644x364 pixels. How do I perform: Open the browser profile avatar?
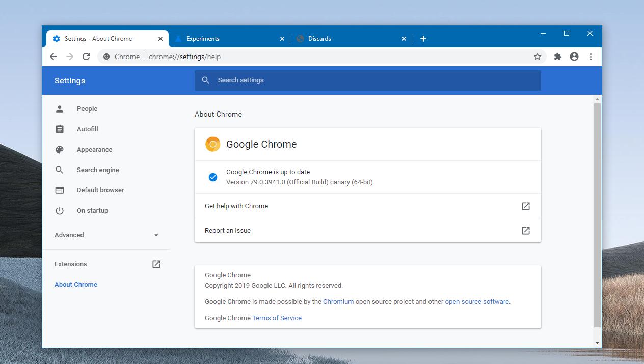point(574,57)
